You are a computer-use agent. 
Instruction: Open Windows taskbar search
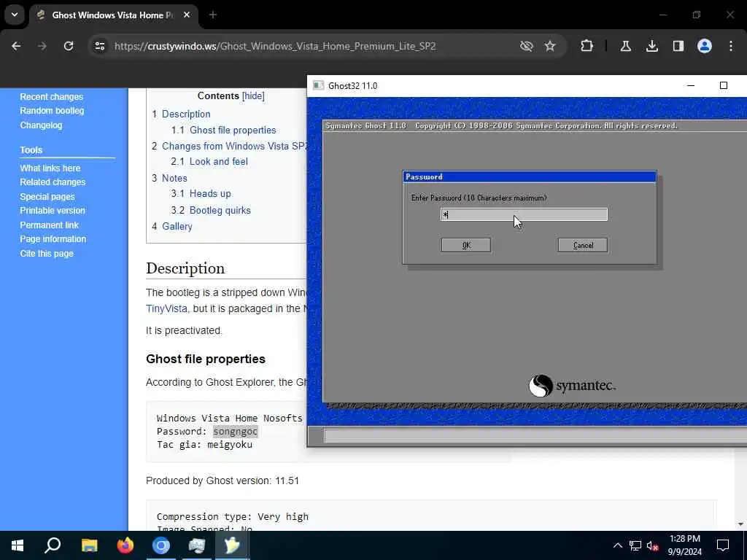pyautogui.click(x=53, y=545)
